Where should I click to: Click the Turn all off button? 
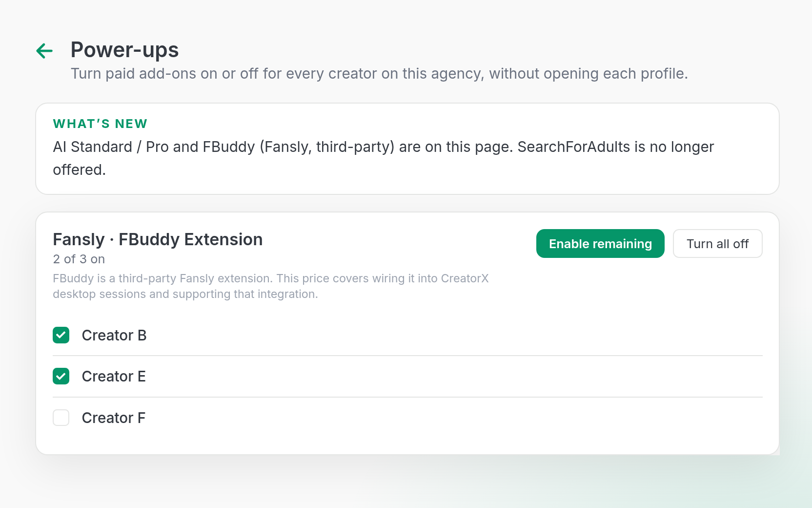pos(717,243)
